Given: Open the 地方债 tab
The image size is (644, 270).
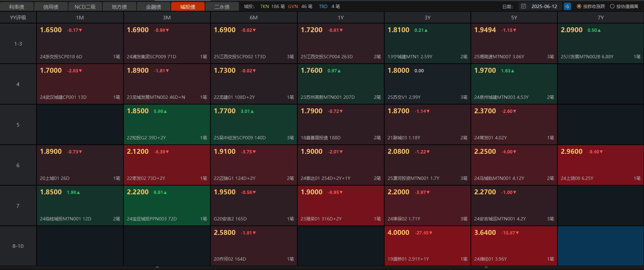Looking at the screenshot, I should [x=119, y=7].
